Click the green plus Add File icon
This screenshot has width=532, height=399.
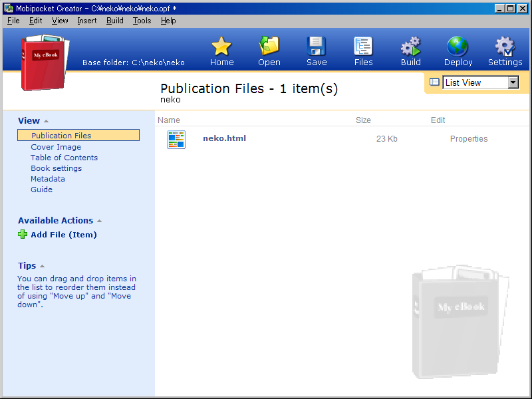23,234
